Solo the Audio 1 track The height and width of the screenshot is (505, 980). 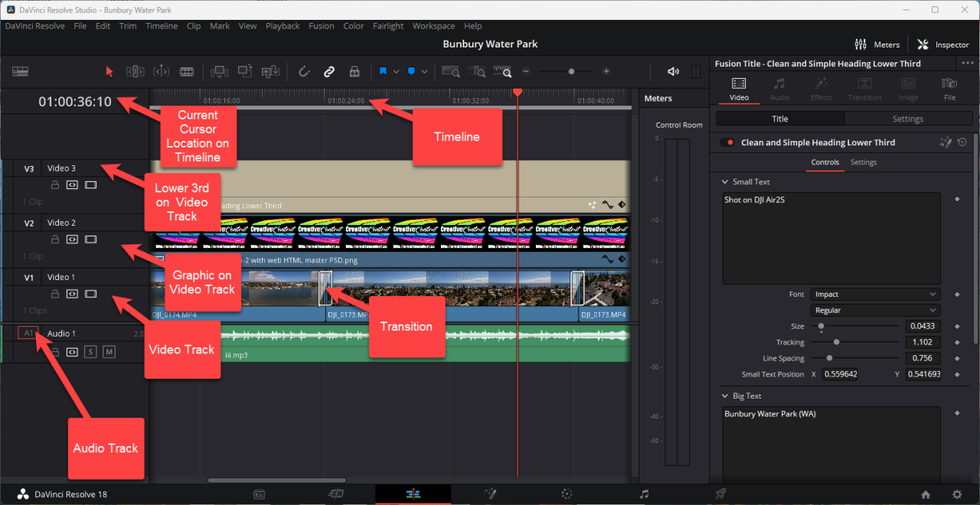[91, 351]
